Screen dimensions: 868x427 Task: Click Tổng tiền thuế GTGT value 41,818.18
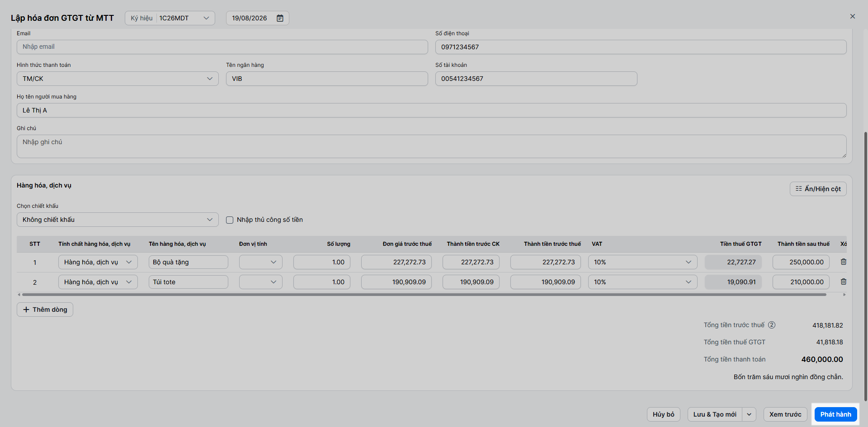coord(830,343)
